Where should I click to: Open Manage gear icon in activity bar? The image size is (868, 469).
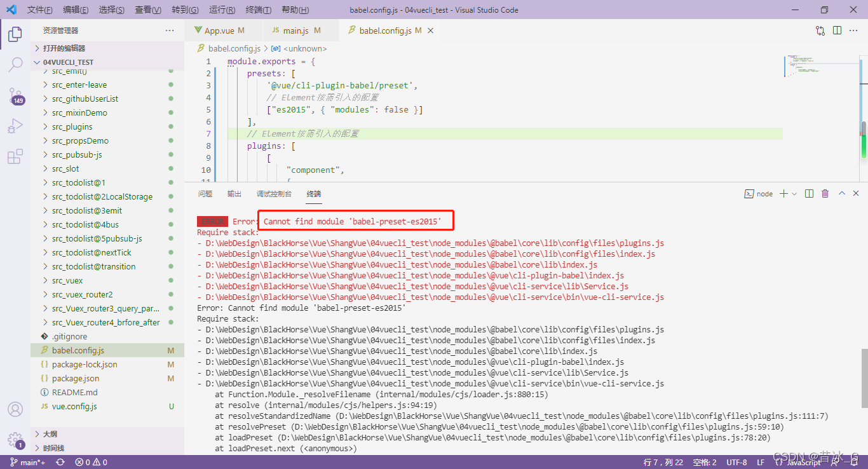tap(15, 440)
